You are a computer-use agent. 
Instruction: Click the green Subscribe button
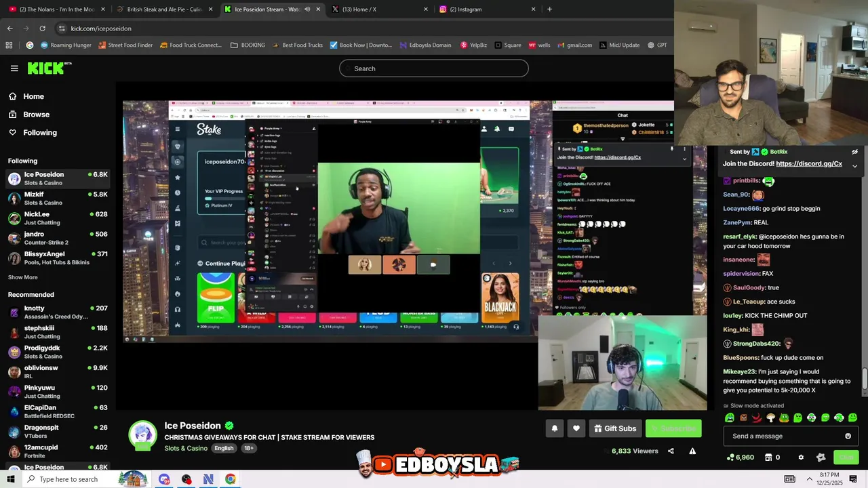click(x=673, y=428)
